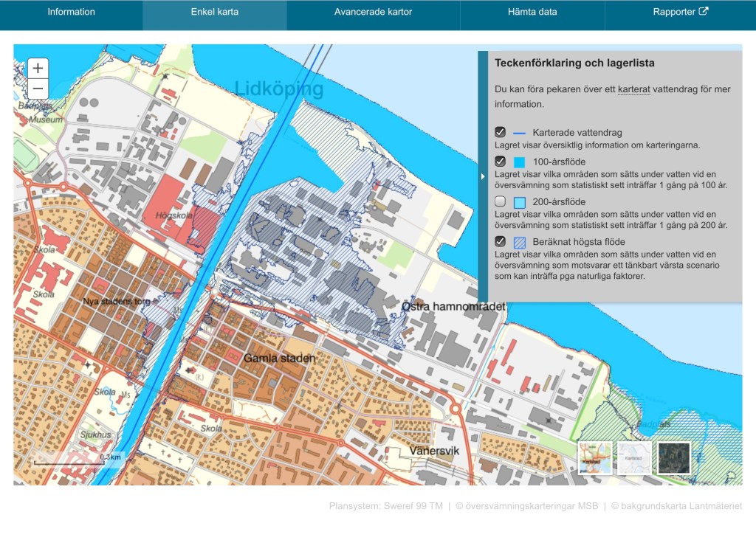Enable the 200-årsflöde layer checkbox
The height and width of the screenshot is (540, 756).
point(500,201)
